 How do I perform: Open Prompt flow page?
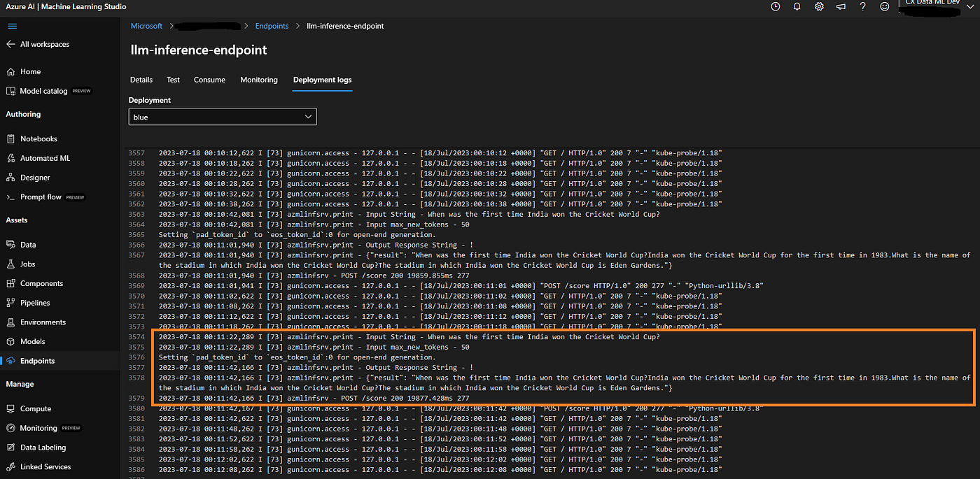[x=41, y=197]
